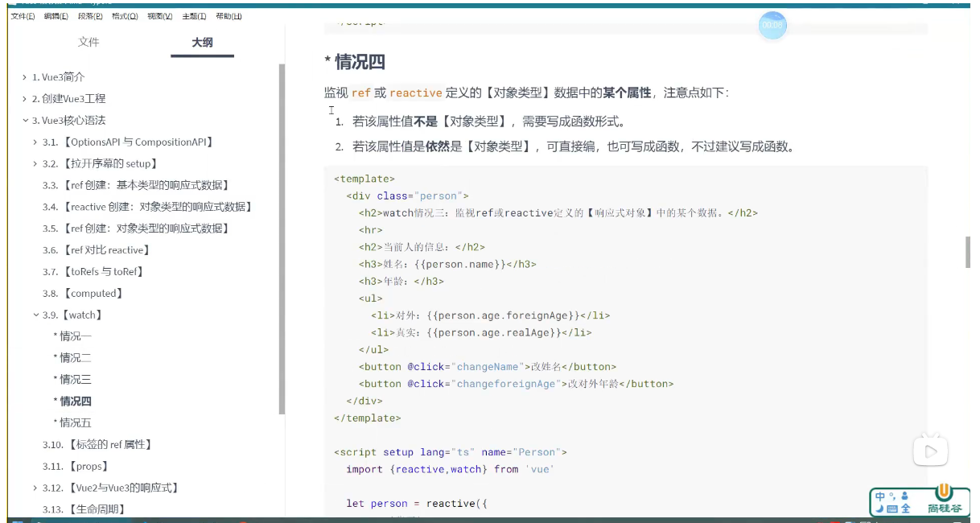Screen dimensions: 980x523
Task: Click the user account icon in IME bar
Action: (904, 496)
